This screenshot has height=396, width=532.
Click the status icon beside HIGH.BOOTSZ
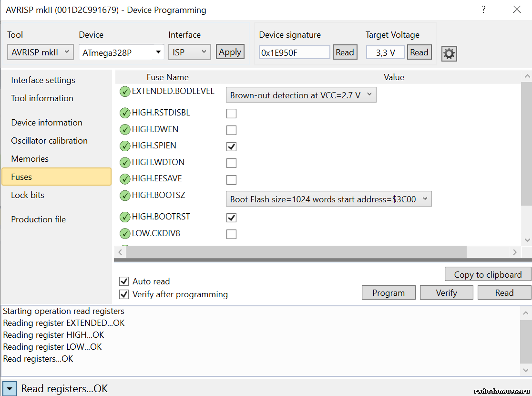[125, 195]
